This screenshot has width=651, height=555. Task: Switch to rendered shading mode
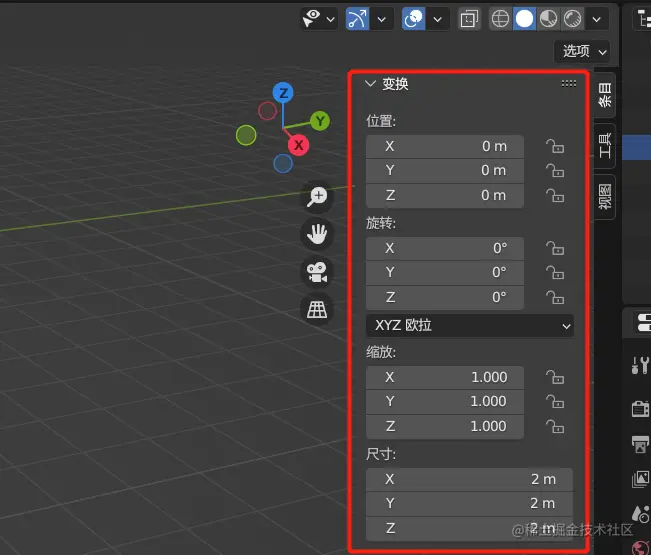(x=573, y=19)
